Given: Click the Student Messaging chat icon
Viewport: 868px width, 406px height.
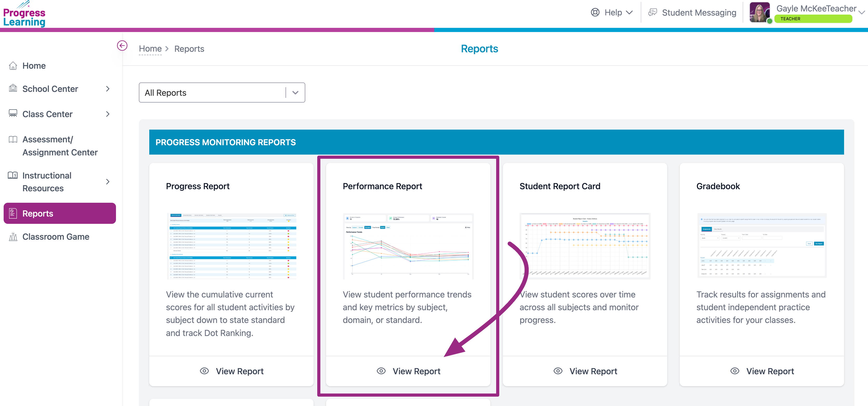Looking at the screenshot, I should click(x=653, y=12).
